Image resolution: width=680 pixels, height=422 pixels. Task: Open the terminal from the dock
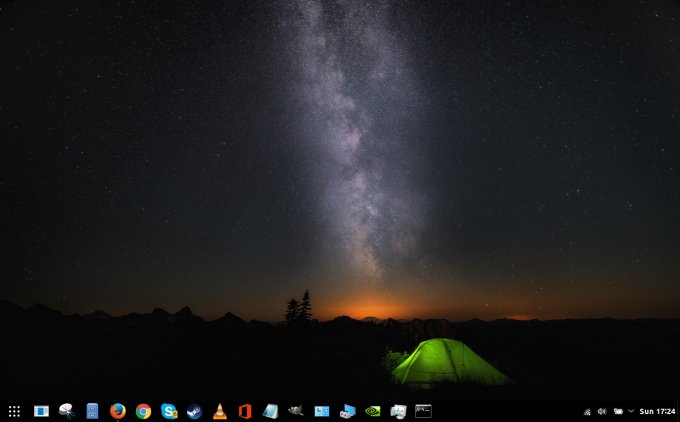pyautogui.click(x=423, y=411)
